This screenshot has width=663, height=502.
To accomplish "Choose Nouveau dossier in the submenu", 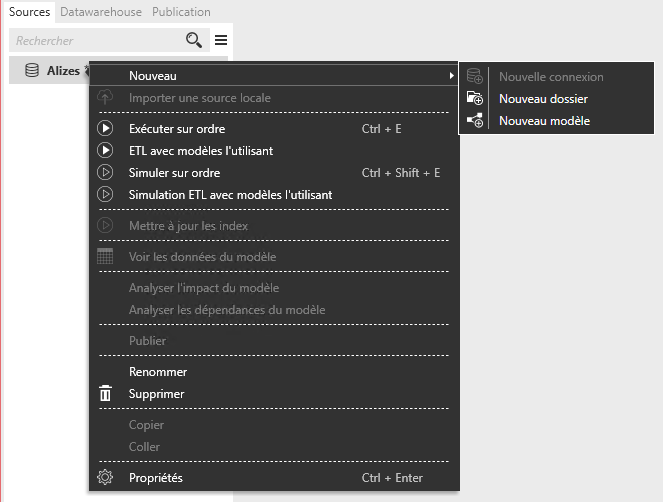I will point(543,99).
